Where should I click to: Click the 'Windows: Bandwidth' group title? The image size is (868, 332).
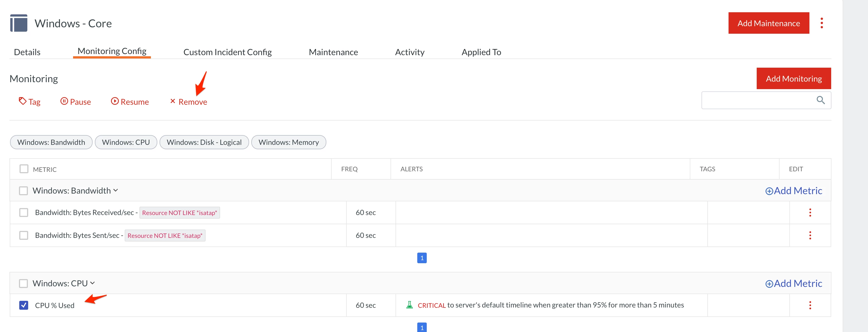71,191
